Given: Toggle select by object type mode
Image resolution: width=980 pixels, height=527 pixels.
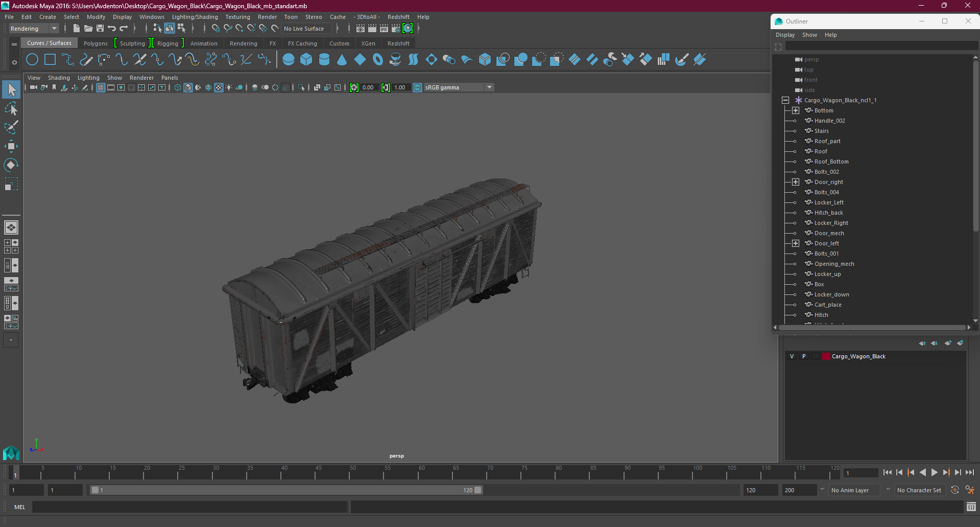Looking at the screenshot, I should (170, 29).
